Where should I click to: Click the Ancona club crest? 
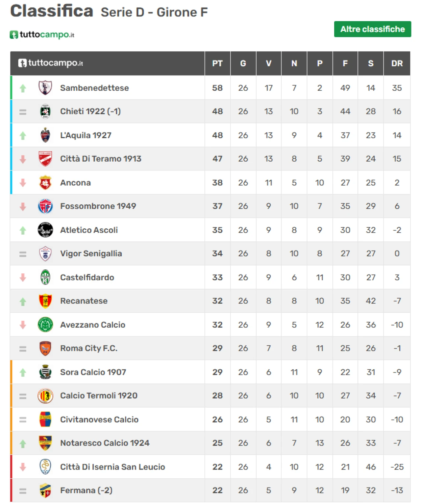coord(45,182)
